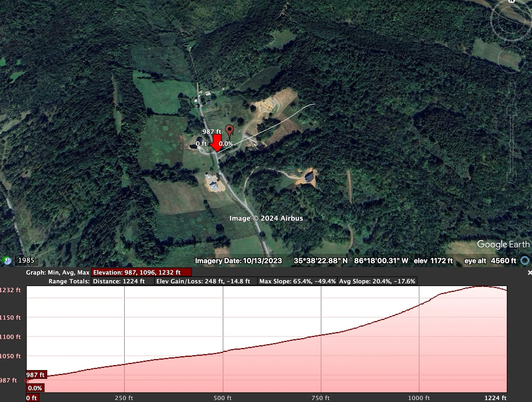Click the eye alt 4560 ft readout
This screenshot has width=532, height=402.
click(490, 261)
